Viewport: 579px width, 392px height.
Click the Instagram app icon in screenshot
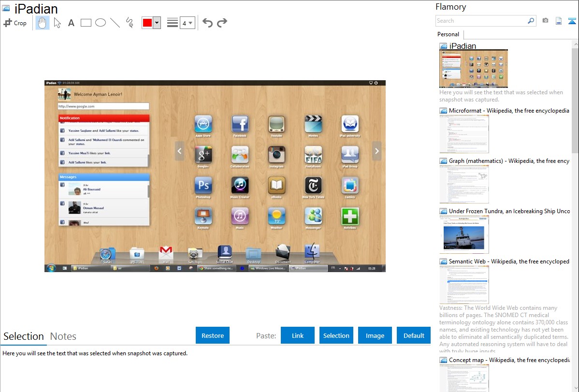tap(276, 155)
